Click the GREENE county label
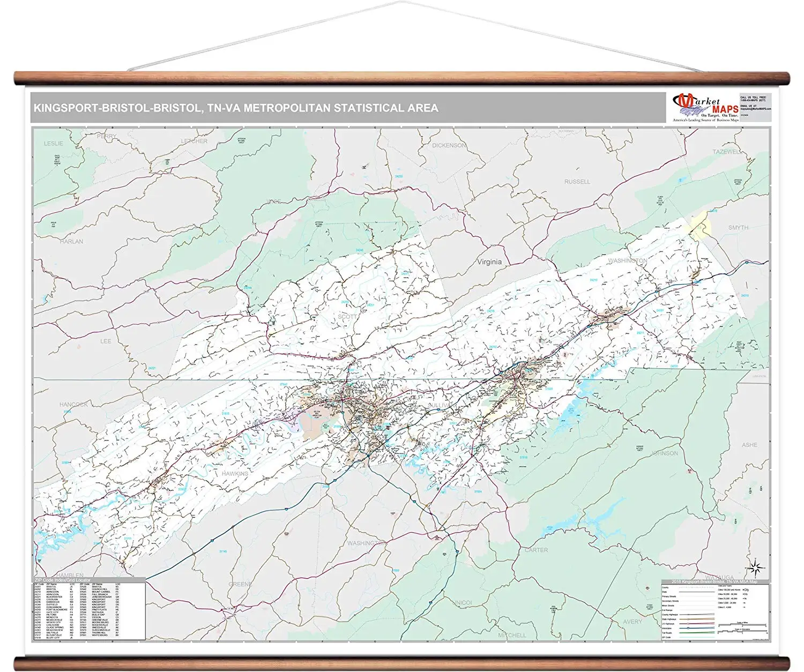Screen dimensions: 804x672 [x=240, y=584]
